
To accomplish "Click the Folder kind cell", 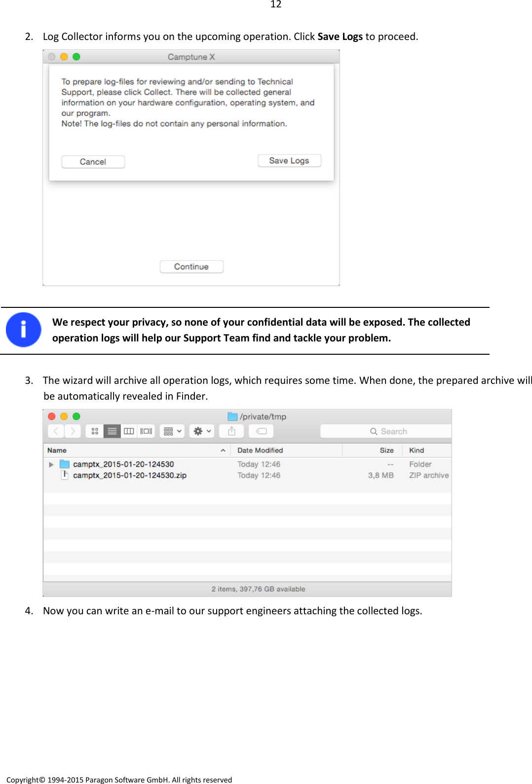I will click(420, 464).
